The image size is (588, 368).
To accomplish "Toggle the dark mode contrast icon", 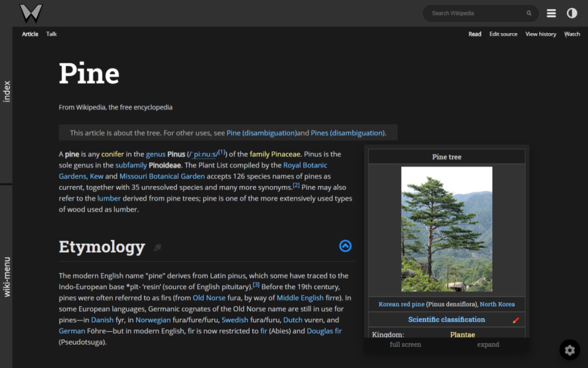I will (x=572, y=13).
